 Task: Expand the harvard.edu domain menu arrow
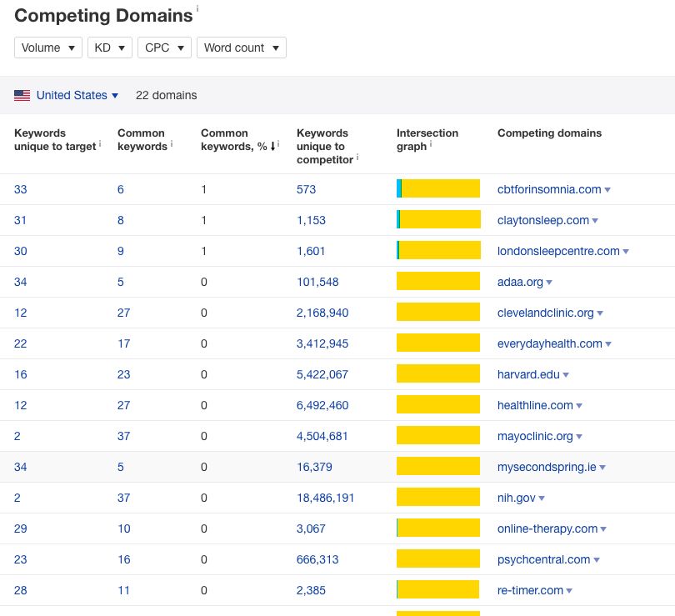coord(566,375)
